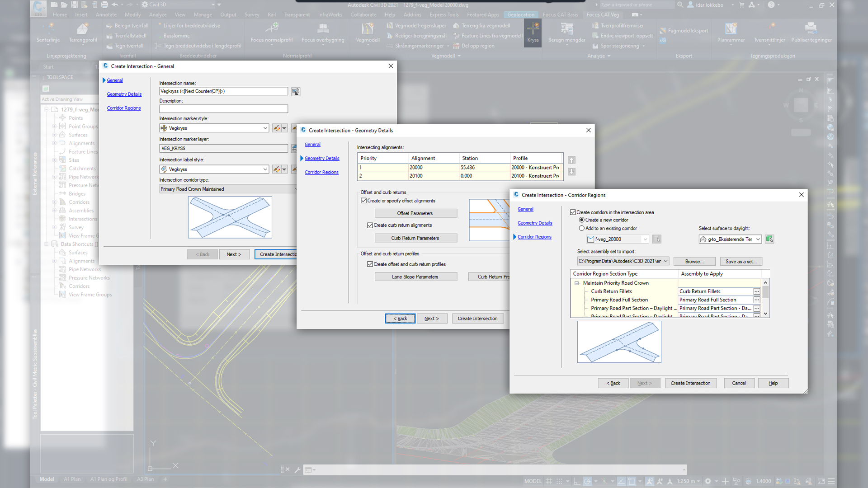Open the Tverrsnittlinjer tool

pyautogui.click(x=769, y=33)
